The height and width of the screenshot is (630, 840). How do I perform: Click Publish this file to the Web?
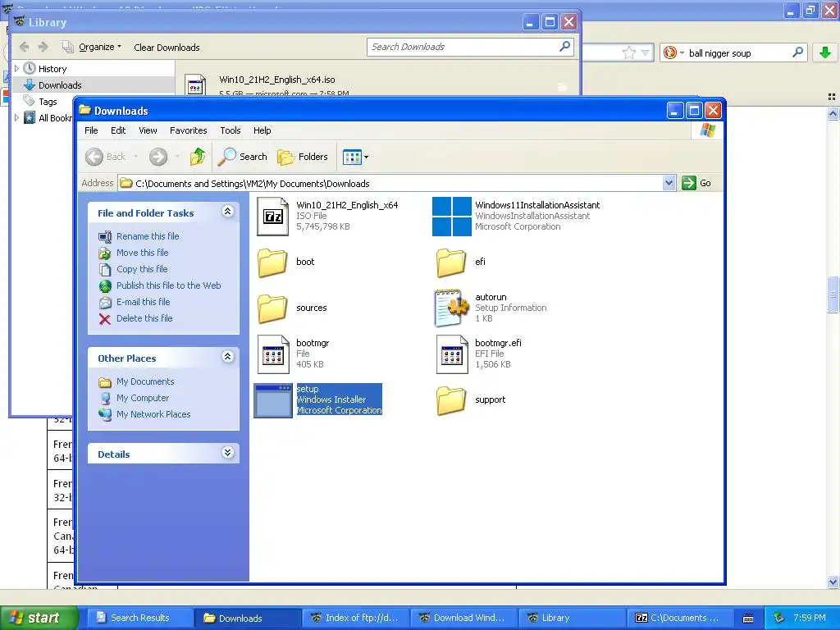coord(168,285)
